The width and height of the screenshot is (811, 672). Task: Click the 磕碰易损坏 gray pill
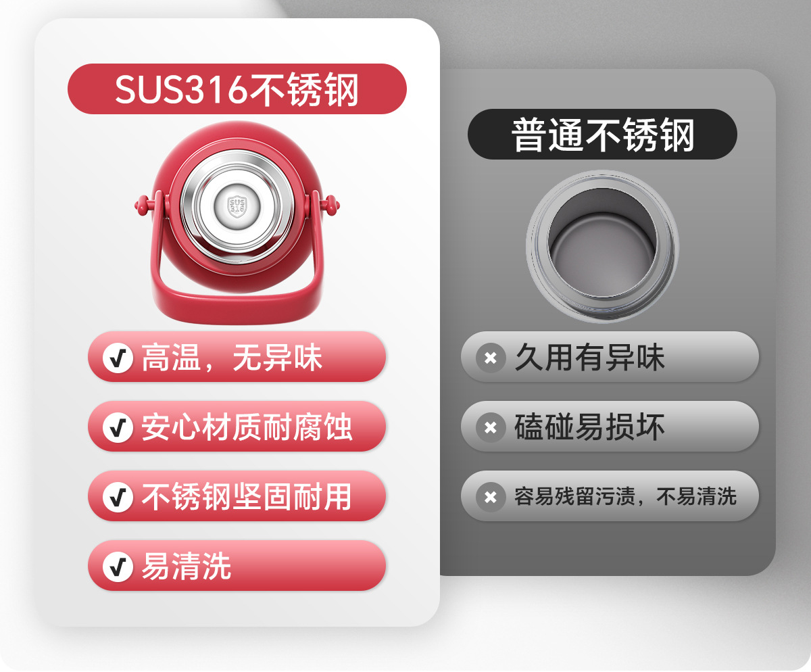tap(610, 427)
